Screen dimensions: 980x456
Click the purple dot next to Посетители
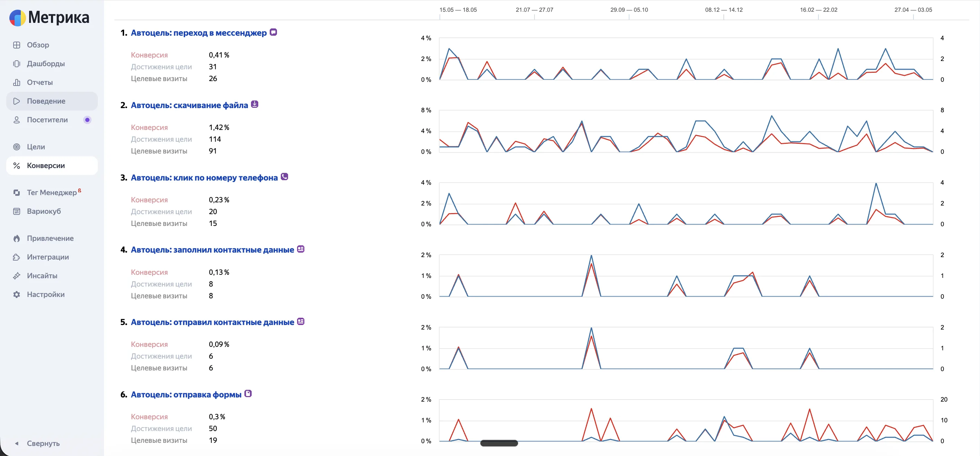click(x=87, y=120)
